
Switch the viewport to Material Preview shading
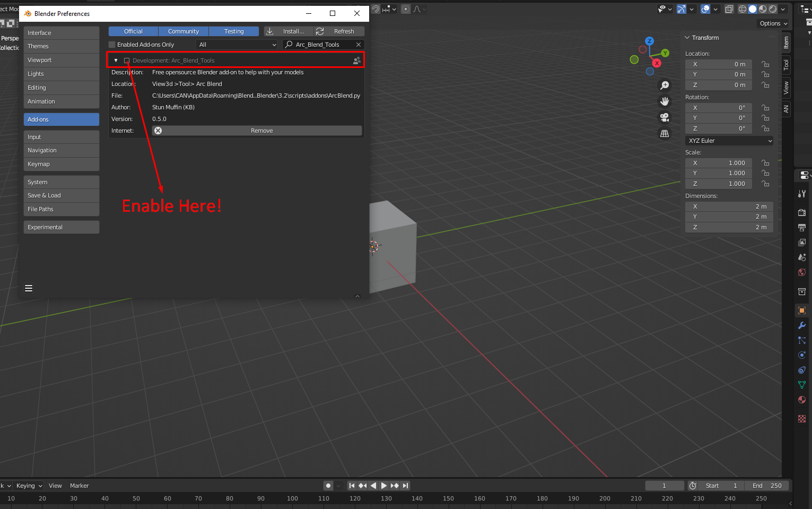pyautogui.click(x=762, y=9)
